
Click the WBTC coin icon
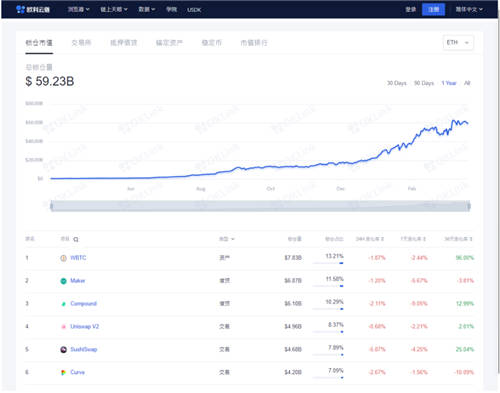(x=63, y=258)
